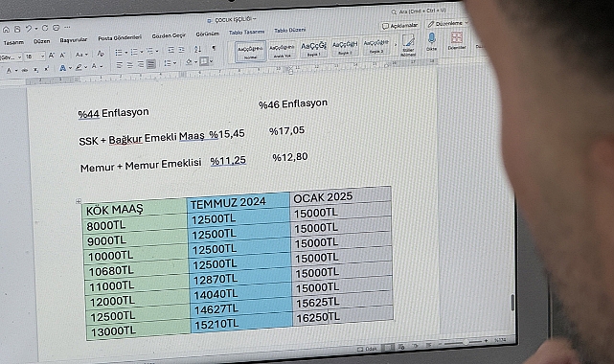Click the increase indent icon
This screenshot has width=614, height=364.
182,50
